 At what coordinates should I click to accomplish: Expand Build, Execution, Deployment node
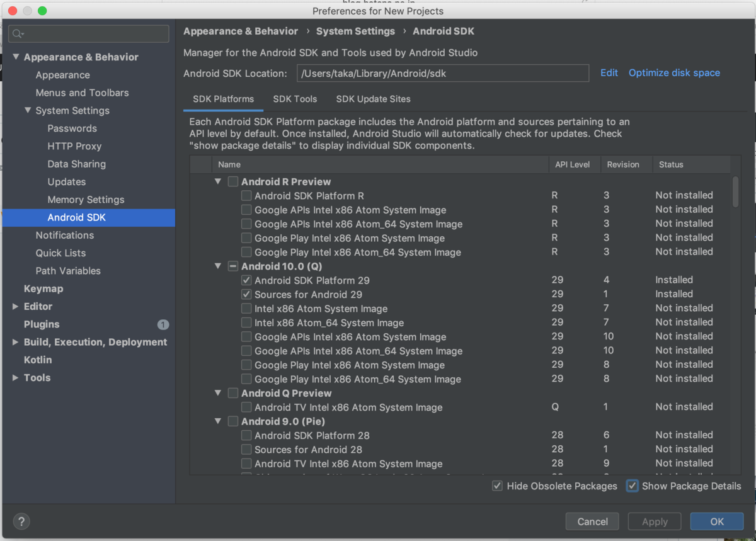click(16, 342)
